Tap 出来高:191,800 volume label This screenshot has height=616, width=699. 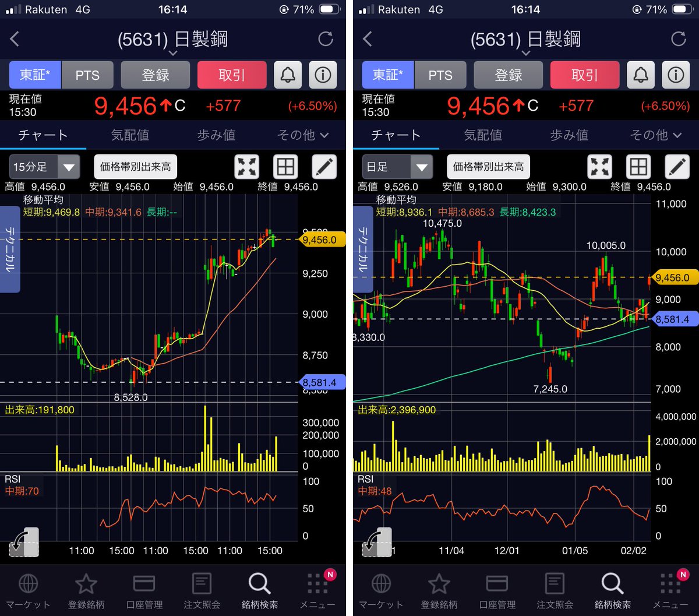pyautogui.click(x=40, y=410)
